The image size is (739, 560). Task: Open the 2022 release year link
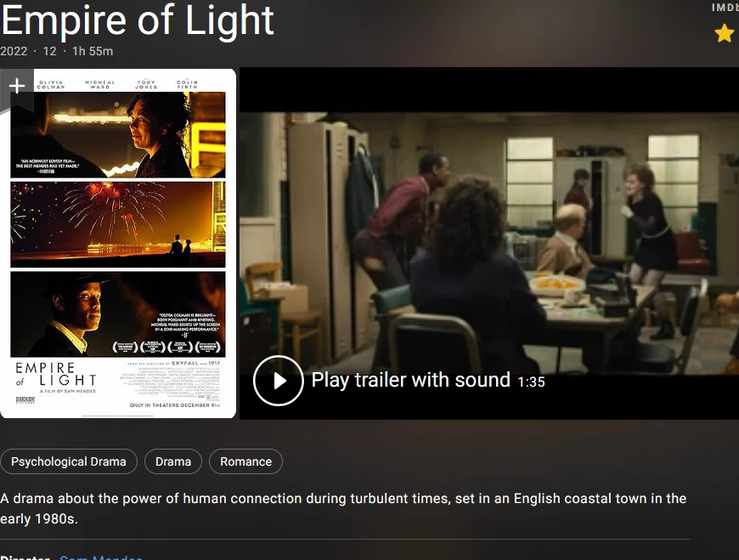14,51
